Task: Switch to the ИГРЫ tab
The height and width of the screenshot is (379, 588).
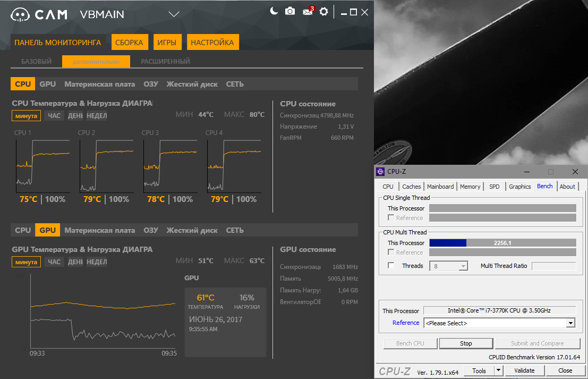Action: click(x=167, y=43)
